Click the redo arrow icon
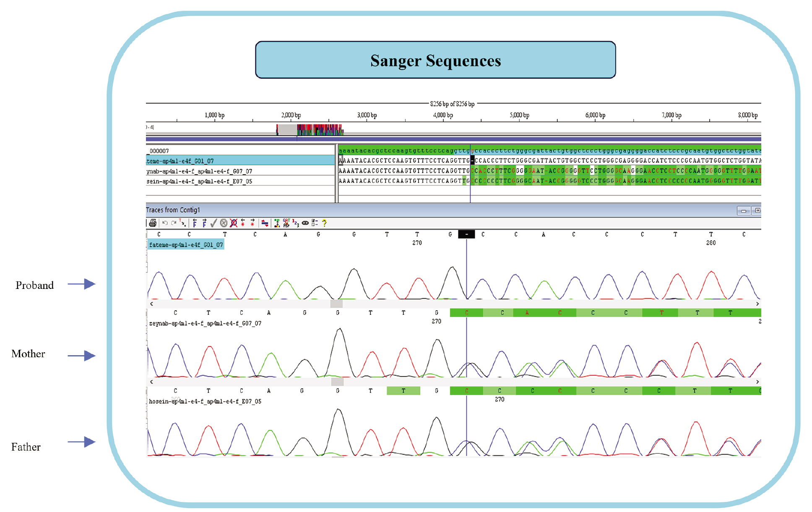The image size is (812, 512). pyautogui.click(x=174, y=223)
